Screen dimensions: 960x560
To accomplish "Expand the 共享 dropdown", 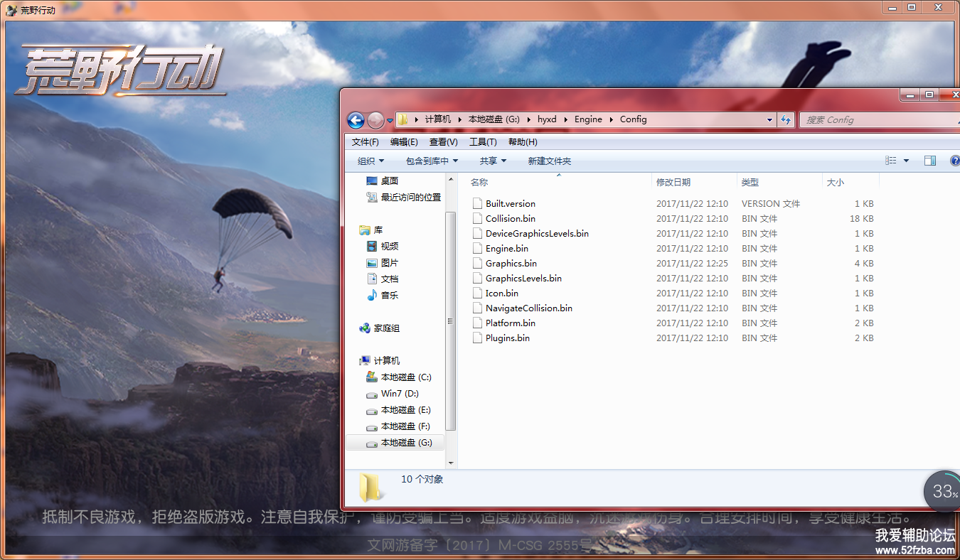I will (493, 161).
